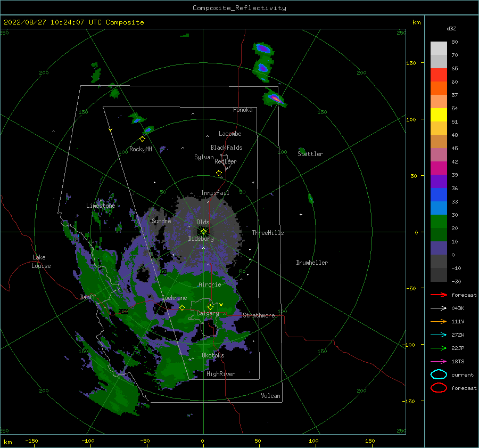Click the Lacombe label
The height and width of the screenshot is (448, 479).
[x=230, y=134]
